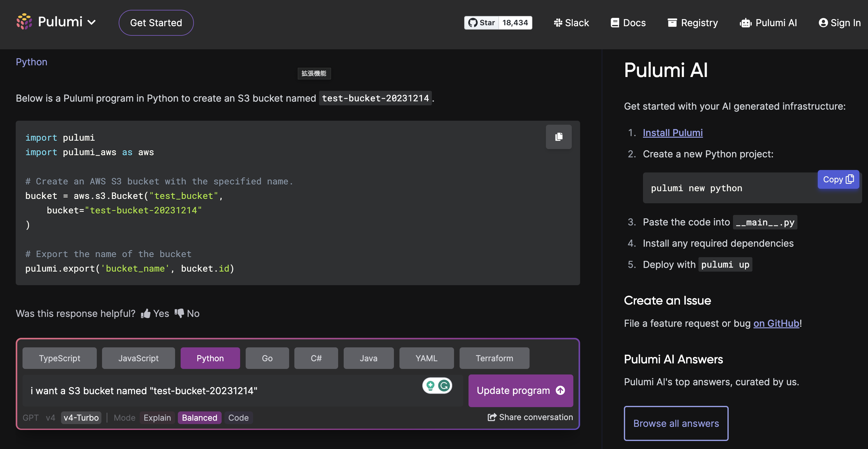Click the Pulumi logo icon
This screenshot has width=868, height=449.
click(x=24, y=22)
